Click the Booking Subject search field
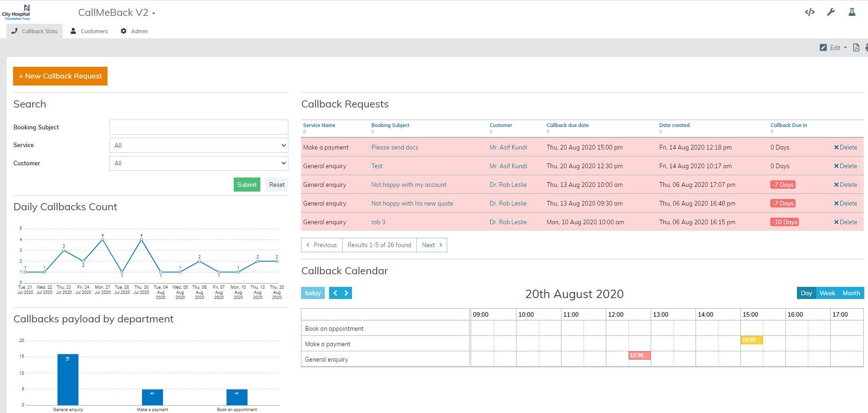The width and height of the screenshot is (868, 413). pyautogui.click(x=199, y=127)
